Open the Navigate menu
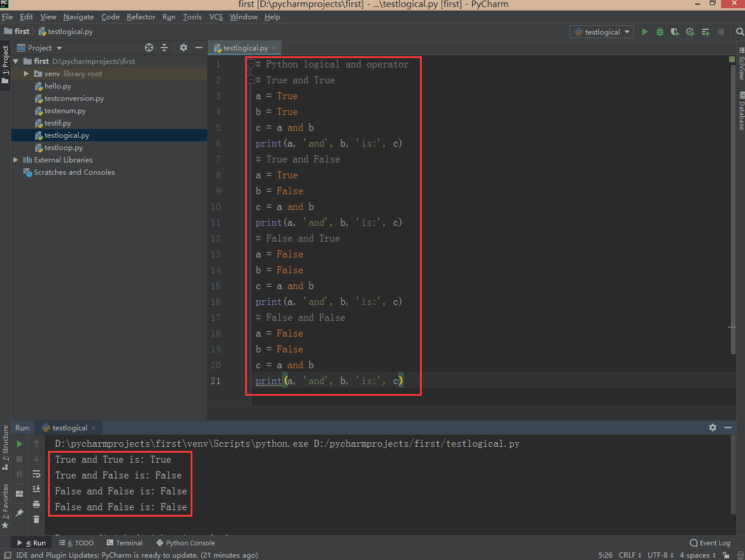The image size is (745, 560). point(79,17)
